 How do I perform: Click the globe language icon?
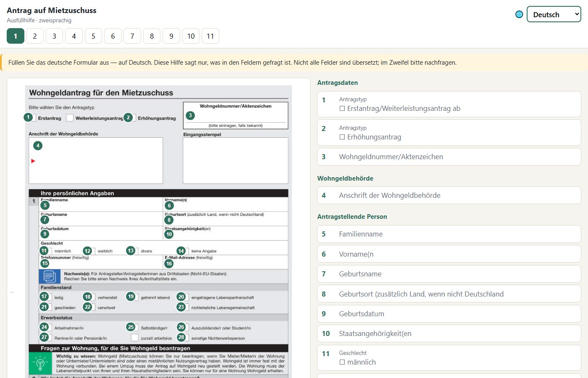pyautogui.click(x=519, y=14)
